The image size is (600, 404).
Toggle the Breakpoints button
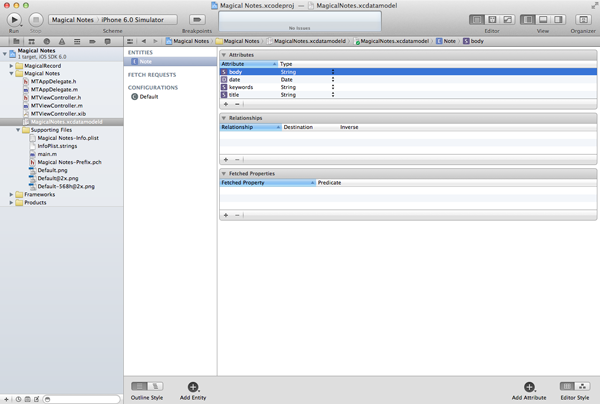pos(197,20)
